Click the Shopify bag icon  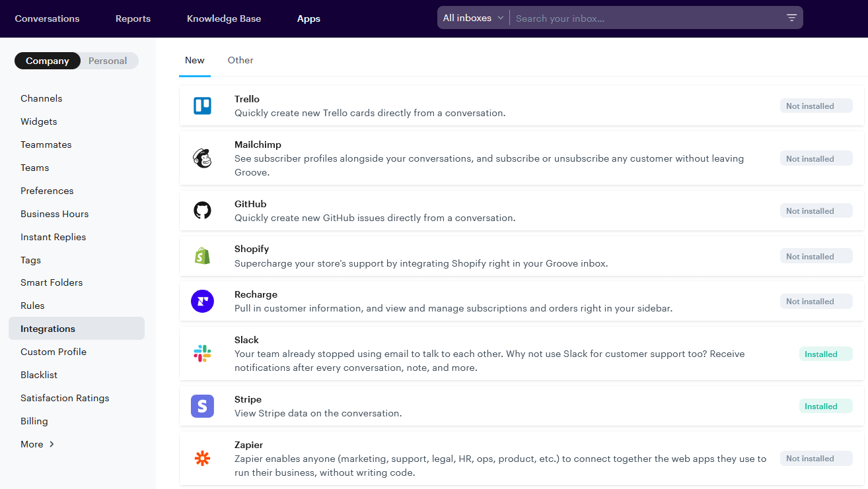point(202,255)
